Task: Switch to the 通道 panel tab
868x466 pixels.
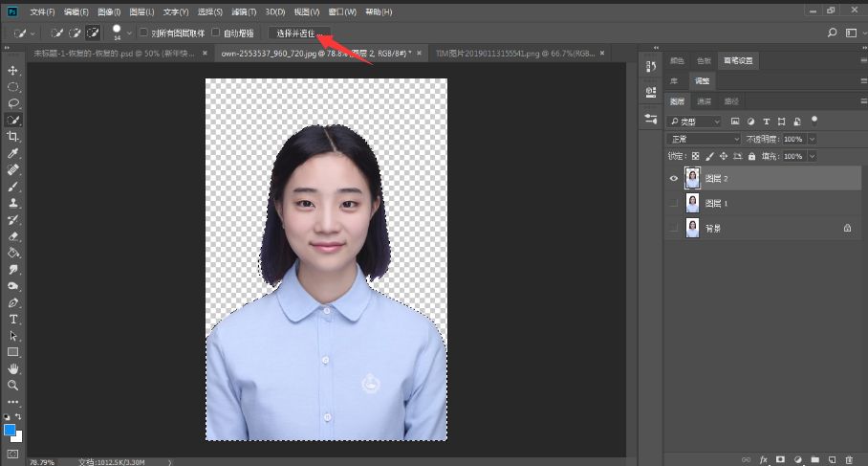Action: point(704,100)
